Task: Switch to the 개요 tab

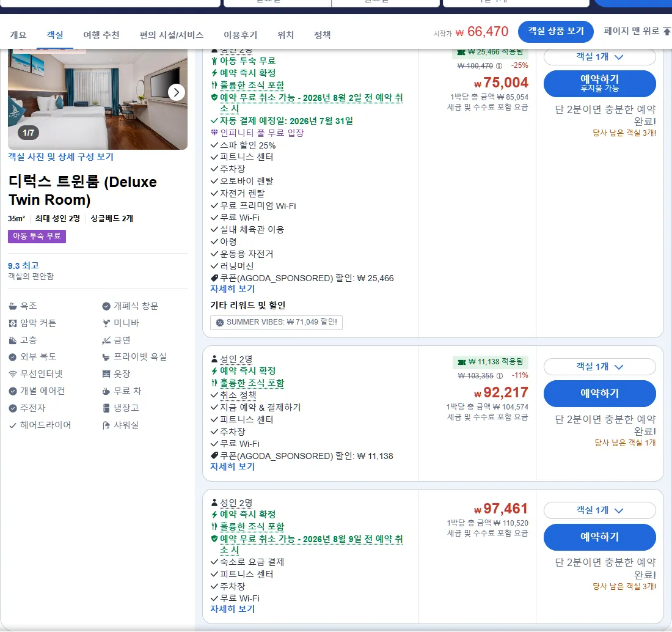Action: 18,35
